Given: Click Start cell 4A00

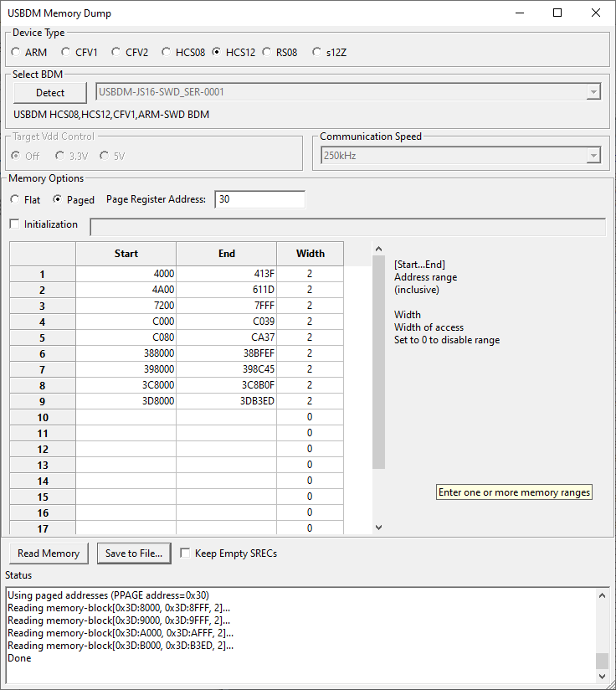Looking at the screenshot, I should 126,290.
